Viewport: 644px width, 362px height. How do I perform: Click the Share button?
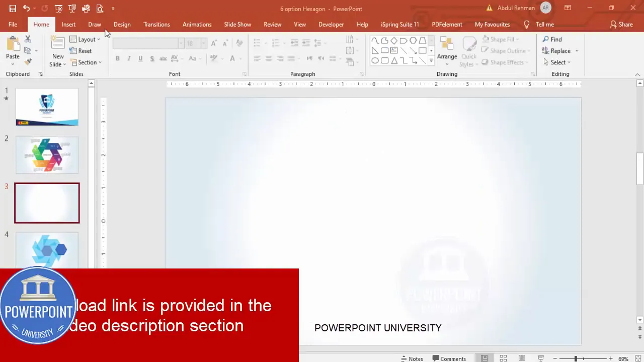[x=621, y=24]
